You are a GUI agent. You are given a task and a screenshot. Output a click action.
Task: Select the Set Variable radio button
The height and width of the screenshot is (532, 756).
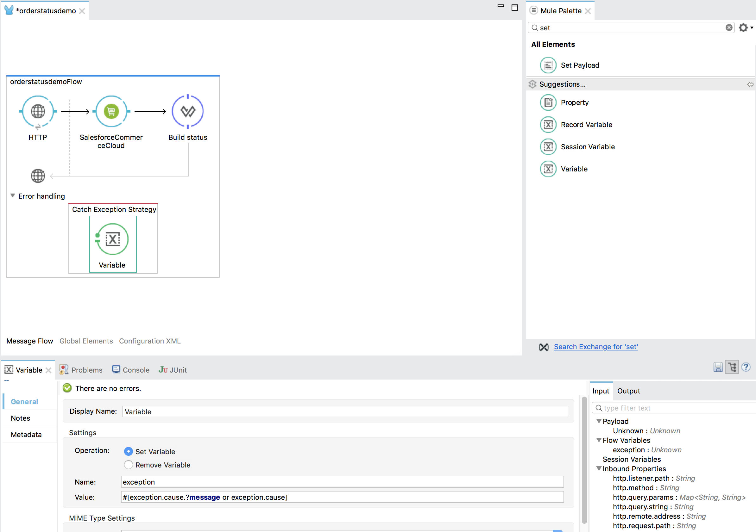tap(127, 451)
